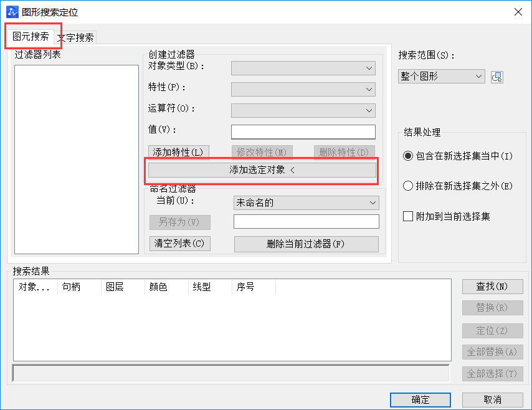
Task: Click the graphic search app icon in title bar
Action: point(14,11)
